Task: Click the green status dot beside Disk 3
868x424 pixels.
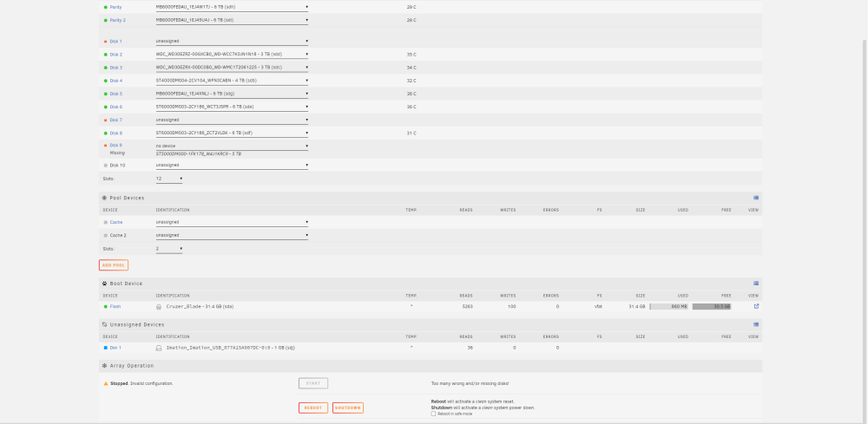Action: point(105,68)
